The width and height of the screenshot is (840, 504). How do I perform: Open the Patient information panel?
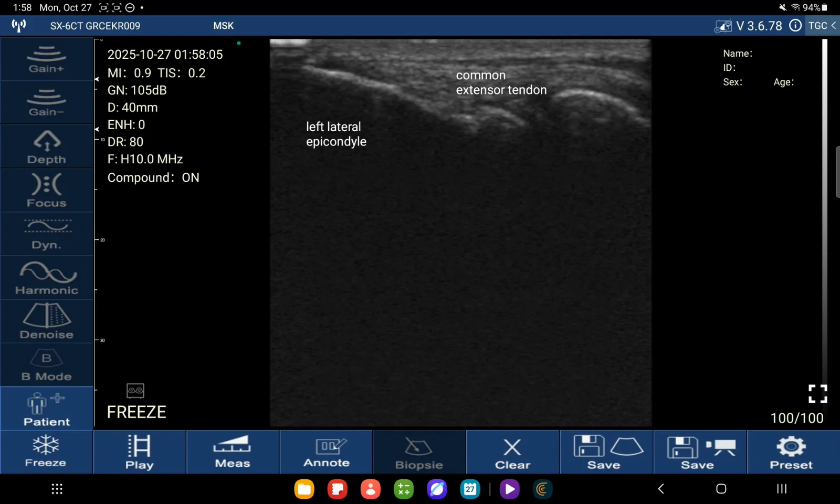point(47,409)
